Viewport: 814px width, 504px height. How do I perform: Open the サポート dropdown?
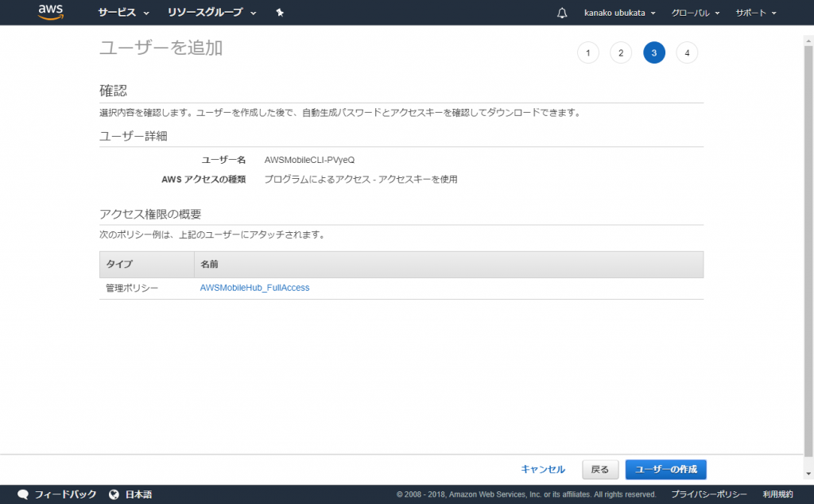(x=756, y=13)
